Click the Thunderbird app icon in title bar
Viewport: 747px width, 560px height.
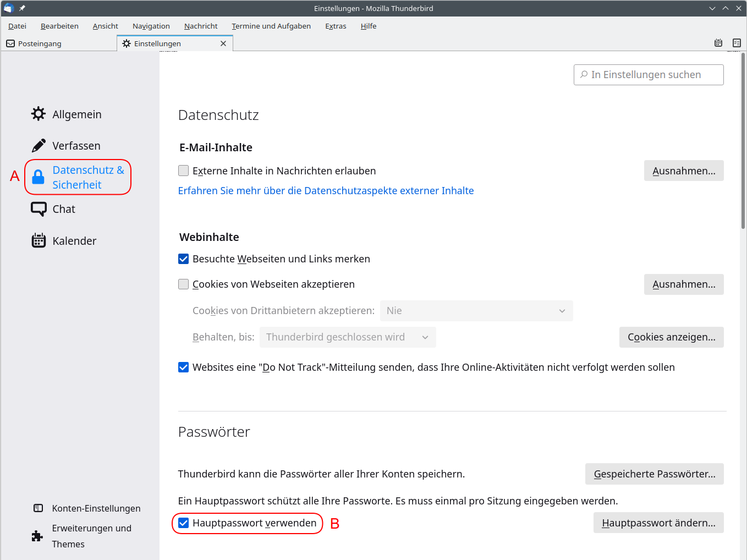(x=9, y=8)
